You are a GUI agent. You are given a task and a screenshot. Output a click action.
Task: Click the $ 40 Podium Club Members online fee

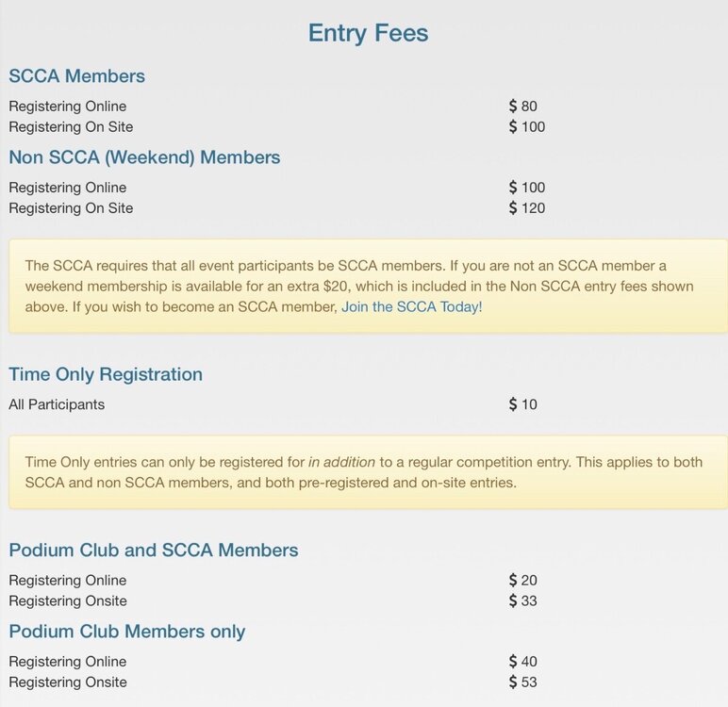click(x=522, y=661)
